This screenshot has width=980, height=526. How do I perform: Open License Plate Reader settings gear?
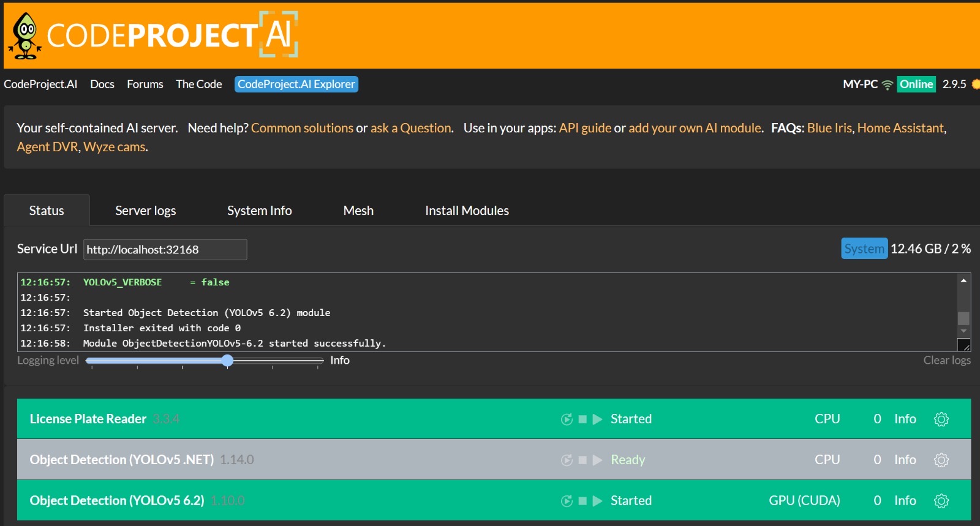pos(941,419)
